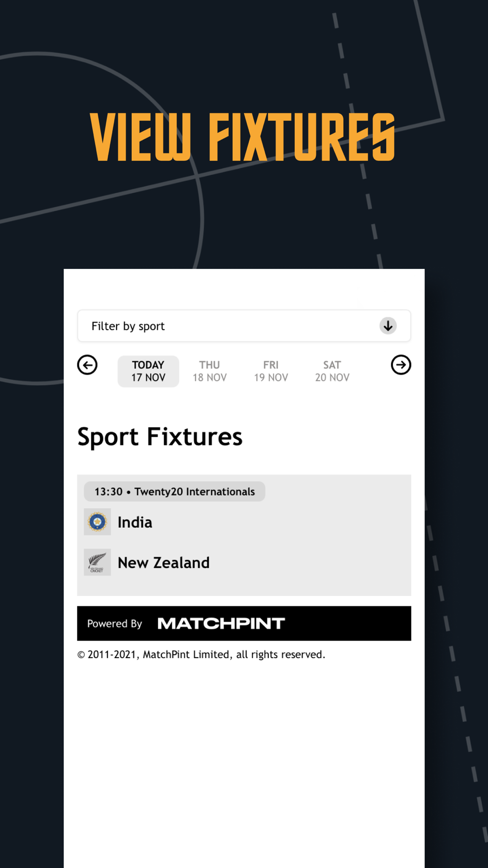Switch to THU 18 NOV tab
488x868 pixels.
pyautogui.click(x=209, y=371)
